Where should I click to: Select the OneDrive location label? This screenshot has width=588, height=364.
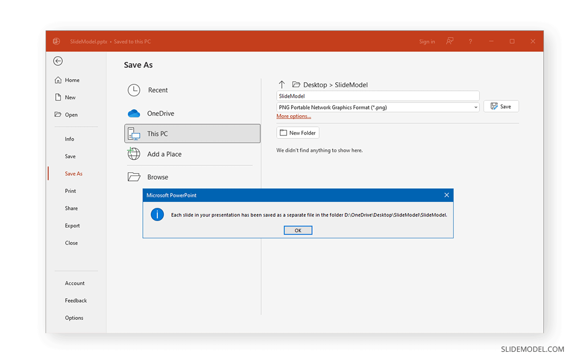(x=161, y=114)
